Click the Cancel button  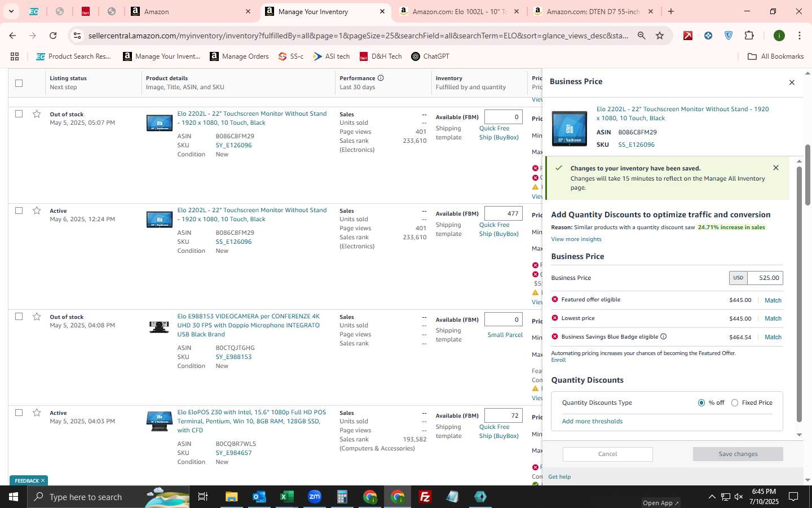(608, 454)
